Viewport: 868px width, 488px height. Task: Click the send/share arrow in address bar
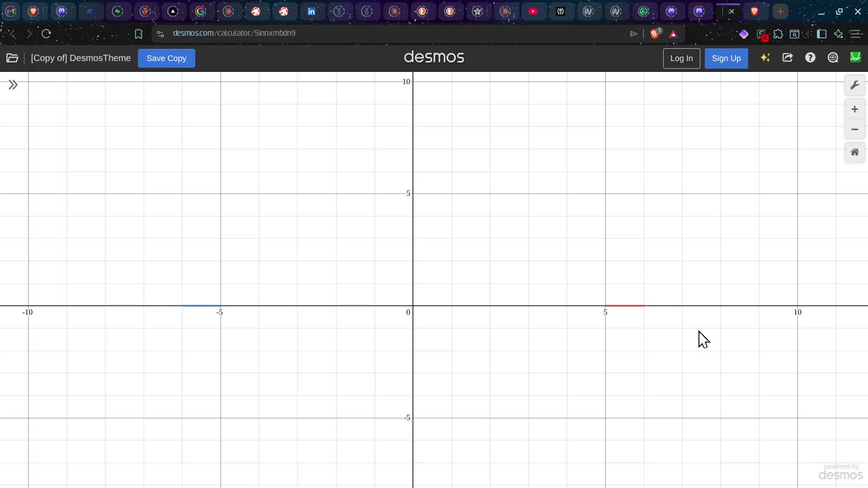click(x=634, y=34)
